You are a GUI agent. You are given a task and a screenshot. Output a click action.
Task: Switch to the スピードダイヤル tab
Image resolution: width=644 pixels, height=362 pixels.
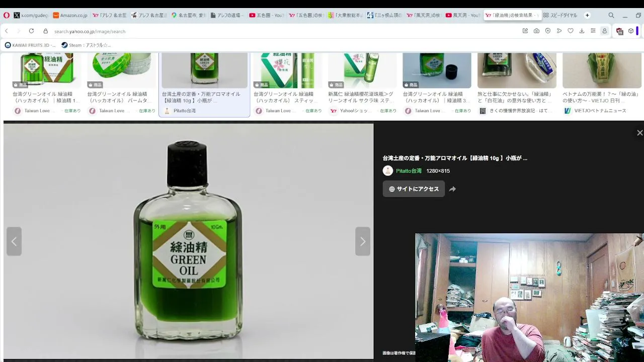click(560, 15)
